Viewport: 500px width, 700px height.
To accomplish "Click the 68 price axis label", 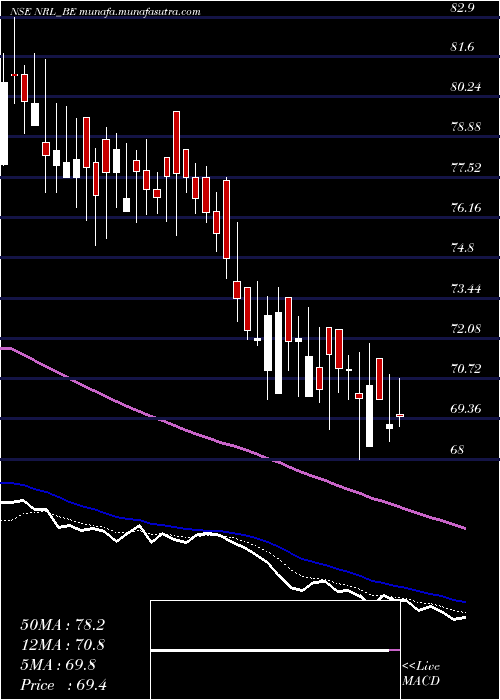I will 458,450.
